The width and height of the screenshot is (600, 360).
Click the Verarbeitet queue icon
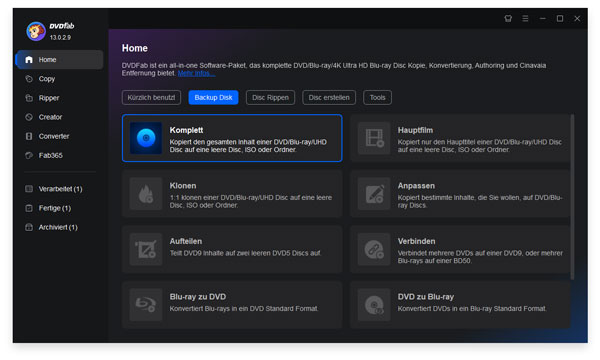29,189
